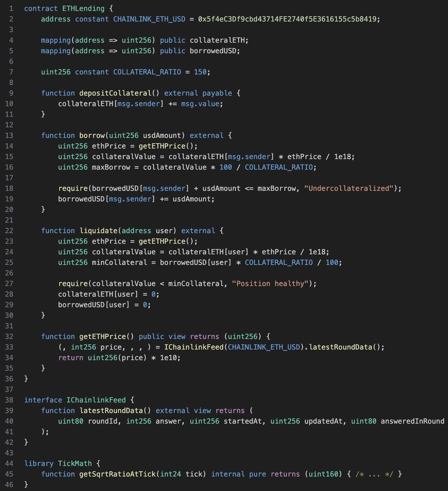Click the view keyword on line 32

177,337
